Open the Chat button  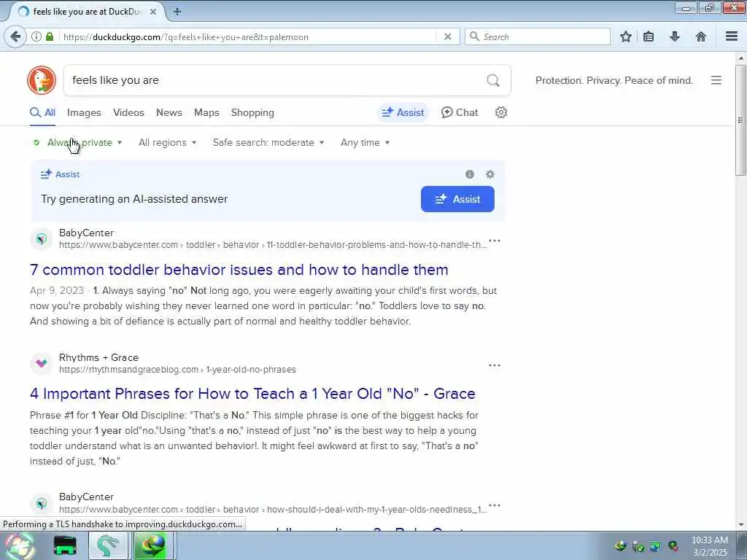click(460, 112)
